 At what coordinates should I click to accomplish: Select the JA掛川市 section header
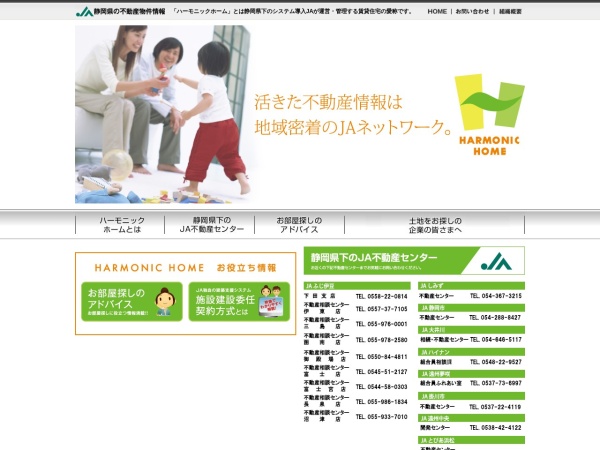pos(471,396)
